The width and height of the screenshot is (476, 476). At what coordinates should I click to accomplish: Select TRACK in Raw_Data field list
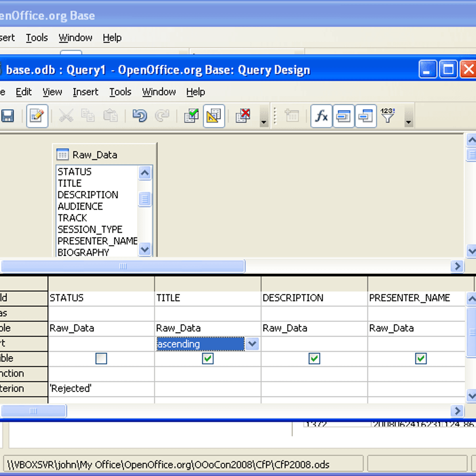73,218
